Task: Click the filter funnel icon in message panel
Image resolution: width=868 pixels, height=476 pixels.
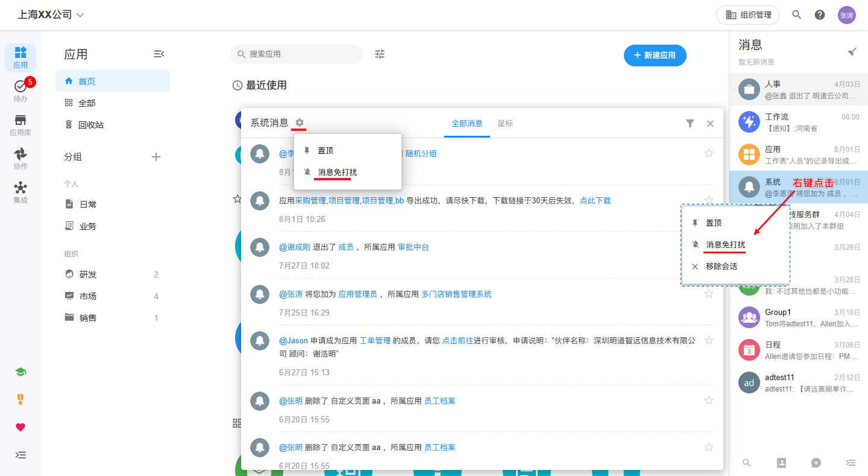Action: tap(690, 124)
